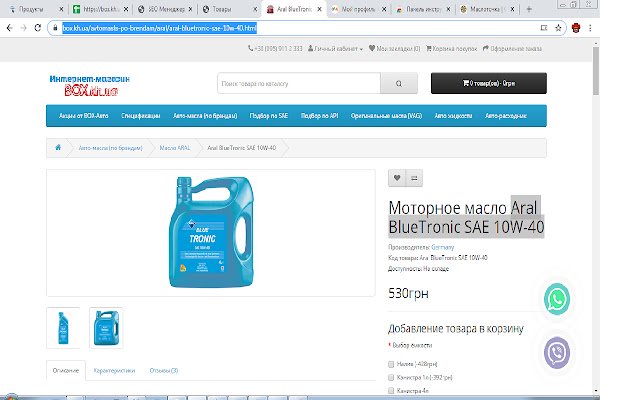Switch to the 'Характеристики' product tab
Viewport: 640px width, 400px height.
click(x=114, y=371)
